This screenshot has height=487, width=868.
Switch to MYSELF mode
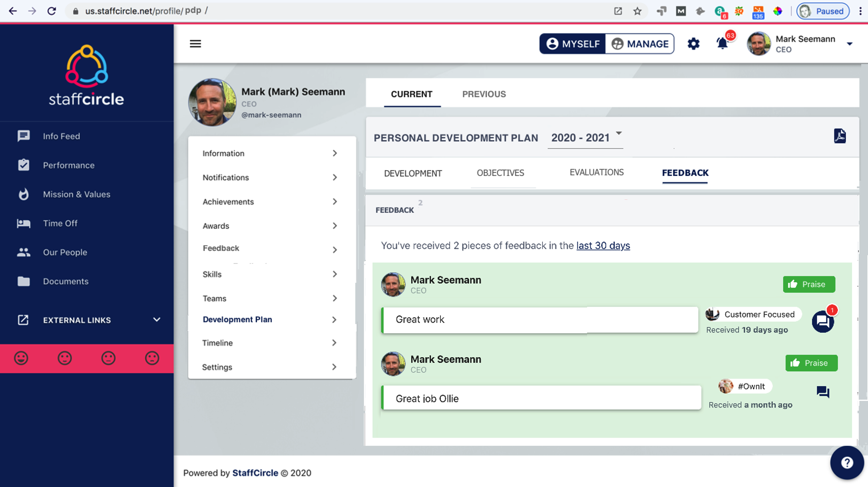pyautogui.click(x=573, y=44)
